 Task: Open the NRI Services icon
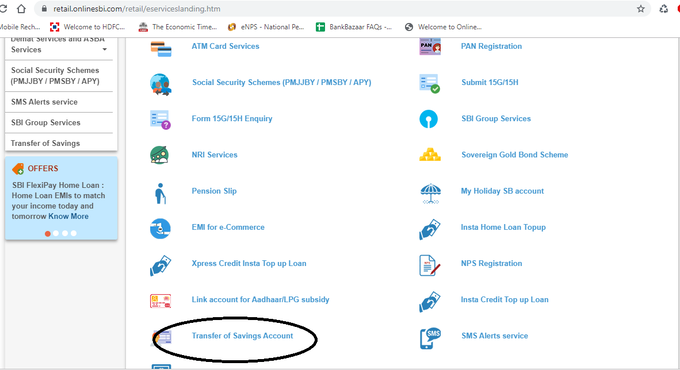click(x=160, y=155)
